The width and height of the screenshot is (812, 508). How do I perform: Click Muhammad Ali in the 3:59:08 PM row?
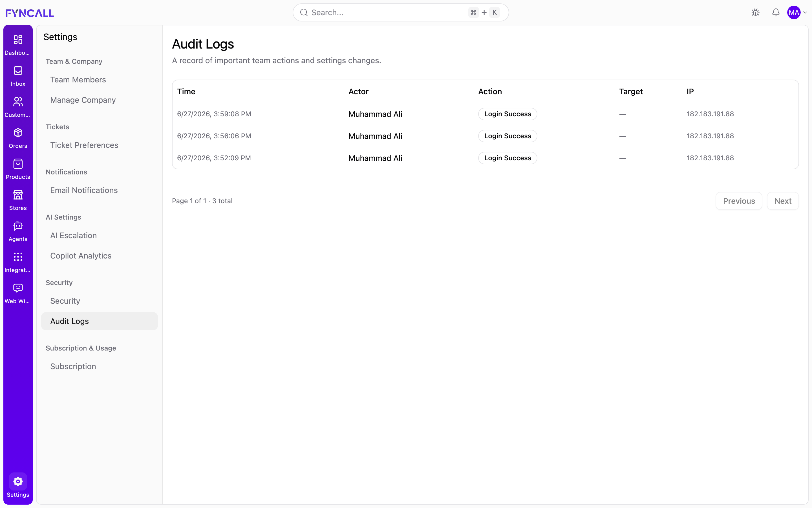(375, 114)
